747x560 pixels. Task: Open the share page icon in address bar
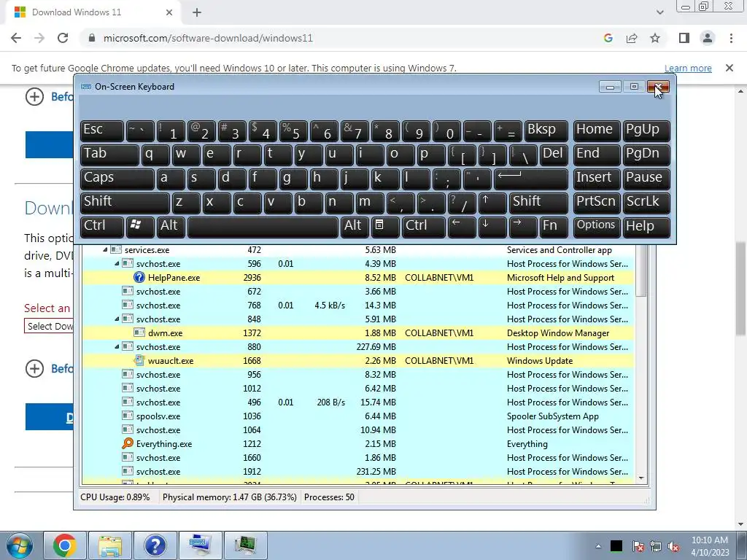tap(632, 38)
